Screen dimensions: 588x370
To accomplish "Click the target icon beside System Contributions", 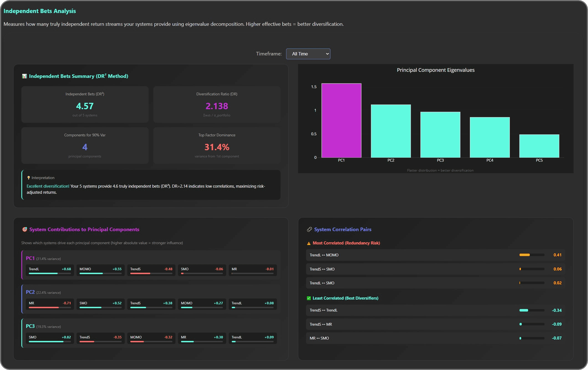I will point(25,229).
